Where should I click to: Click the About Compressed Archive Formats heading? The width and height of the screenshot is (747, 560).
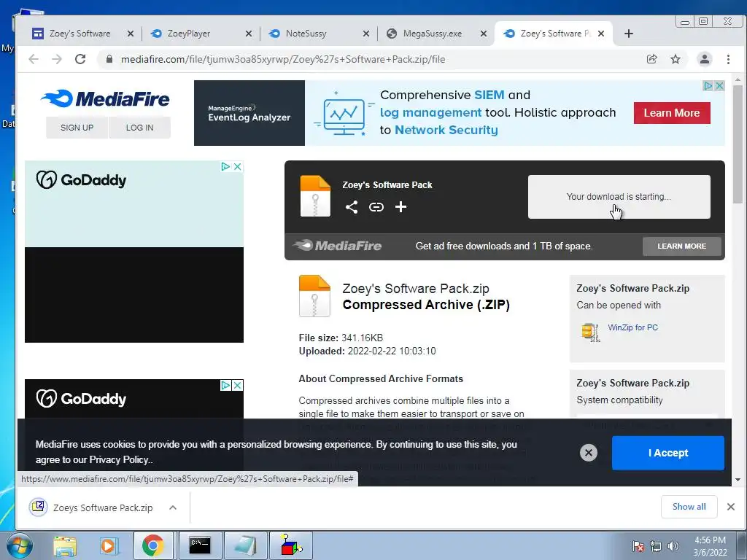coord(381,378)
